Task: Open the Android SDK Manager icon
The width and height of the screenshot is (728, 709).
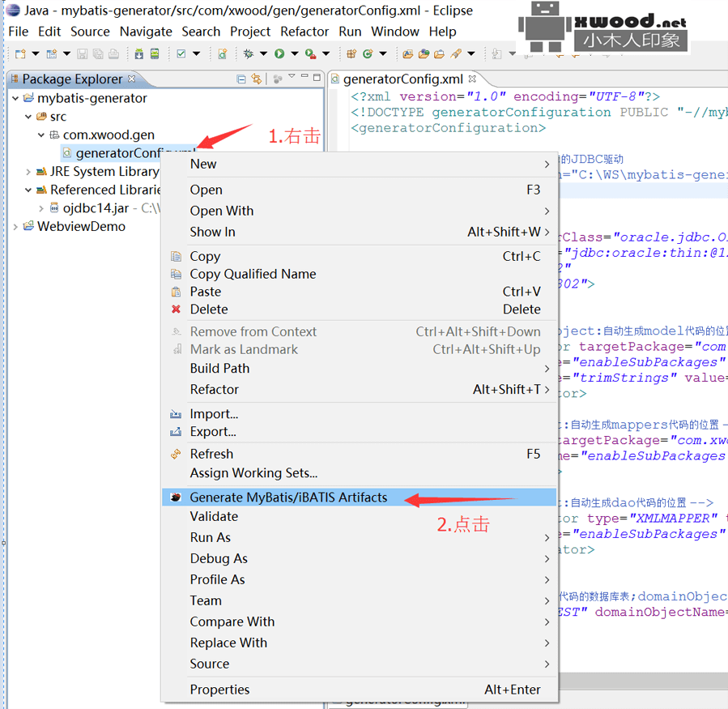Action: [x=138, y=54]
